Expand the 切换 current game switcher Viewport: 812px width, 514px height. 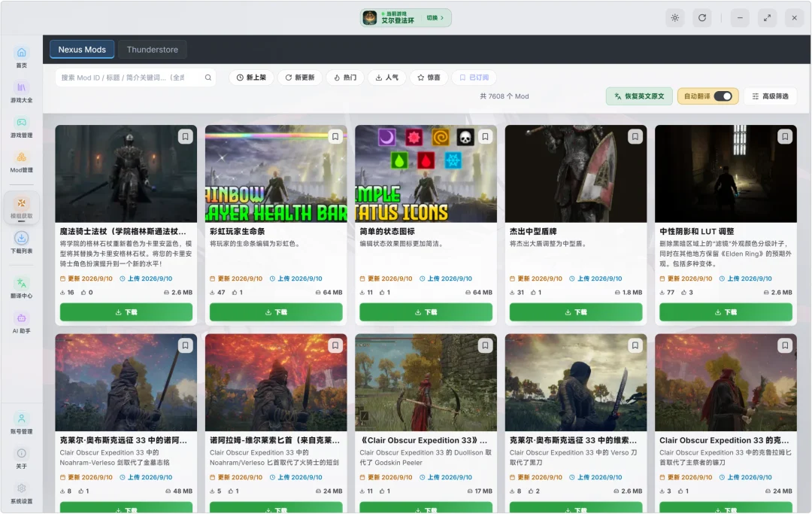(435, 17)
